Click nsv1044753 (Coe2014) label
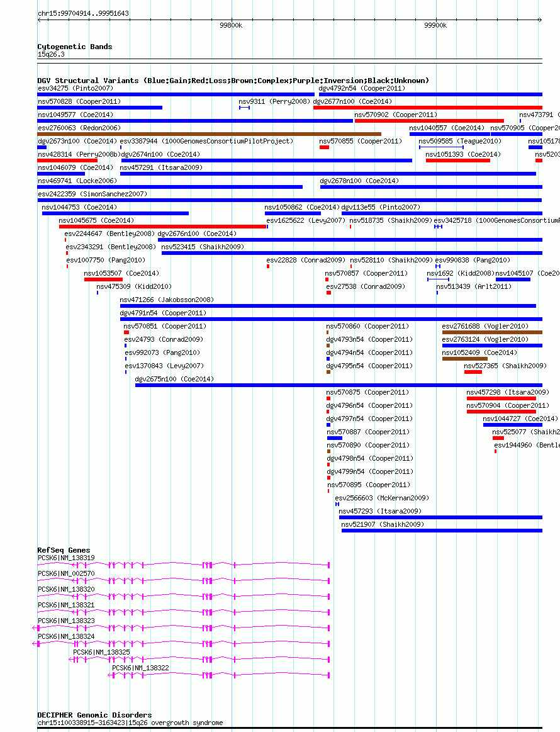 (79, 207)
